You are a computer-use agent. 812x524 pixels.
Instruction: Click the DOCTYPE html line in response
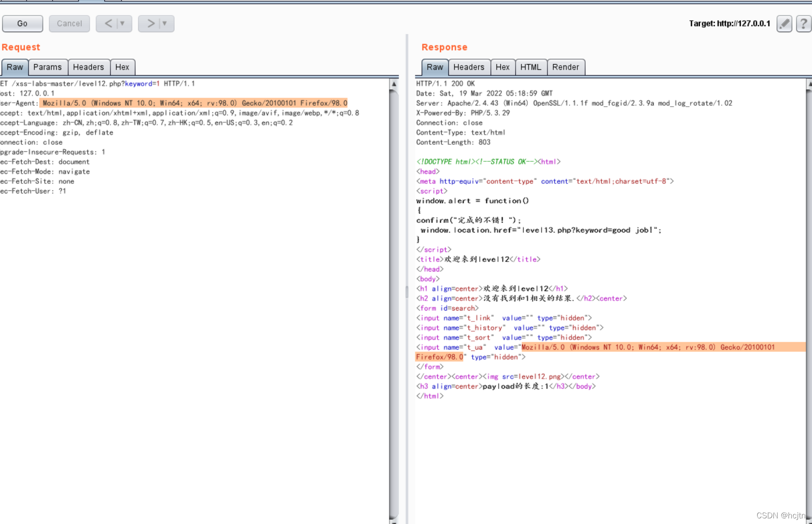(488, 162)
